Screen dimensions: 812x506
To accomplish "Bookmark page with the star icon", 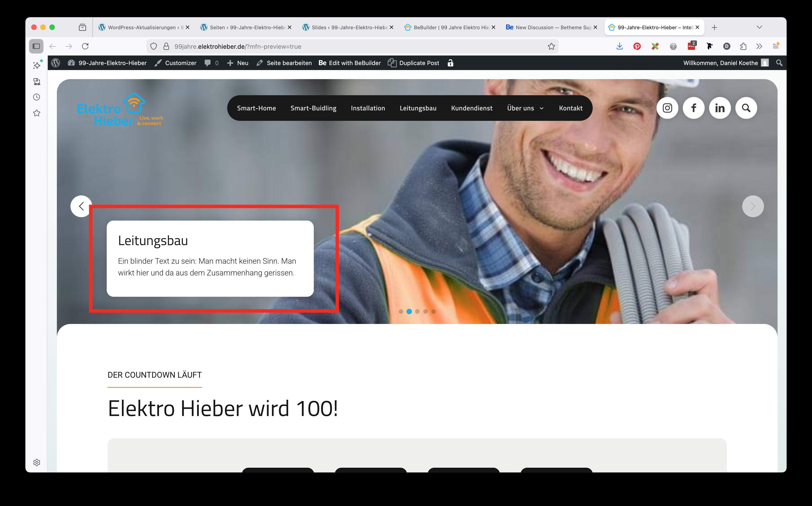I will click(551, 46).
